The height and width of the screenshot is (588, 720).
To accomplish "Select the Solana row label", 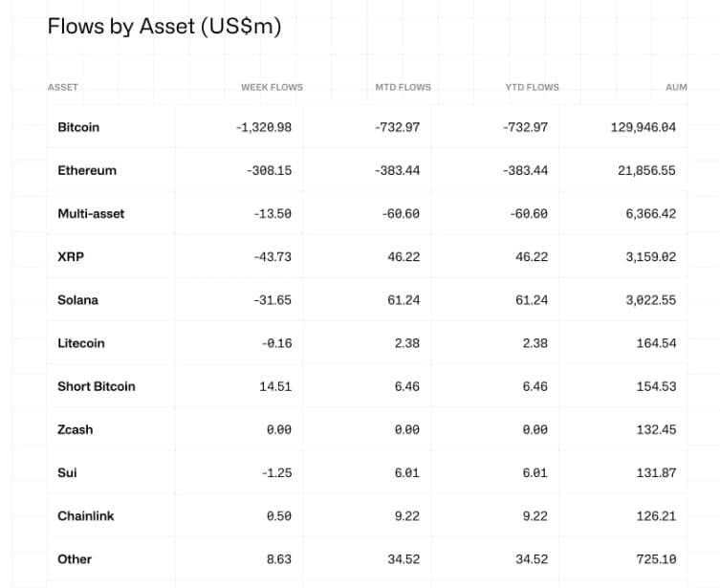I will (x=77, y=300).
